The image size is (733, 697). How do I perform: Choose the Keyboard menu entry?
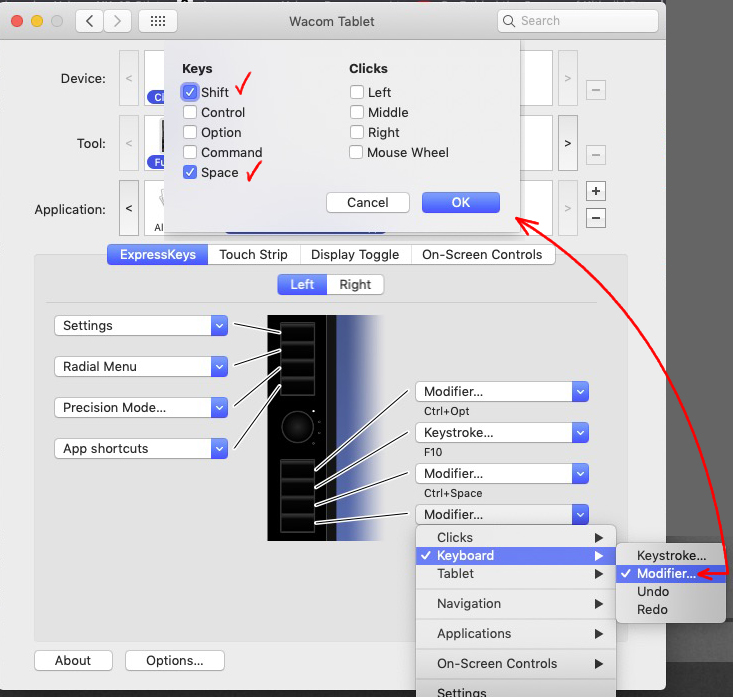pos(516,555)
